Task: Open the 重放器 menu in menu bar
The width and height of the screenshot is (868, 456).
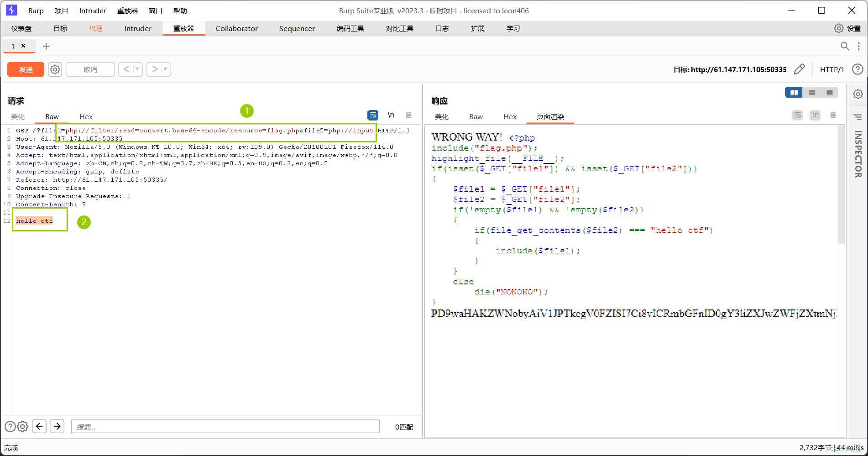Action: coord(127,10)
